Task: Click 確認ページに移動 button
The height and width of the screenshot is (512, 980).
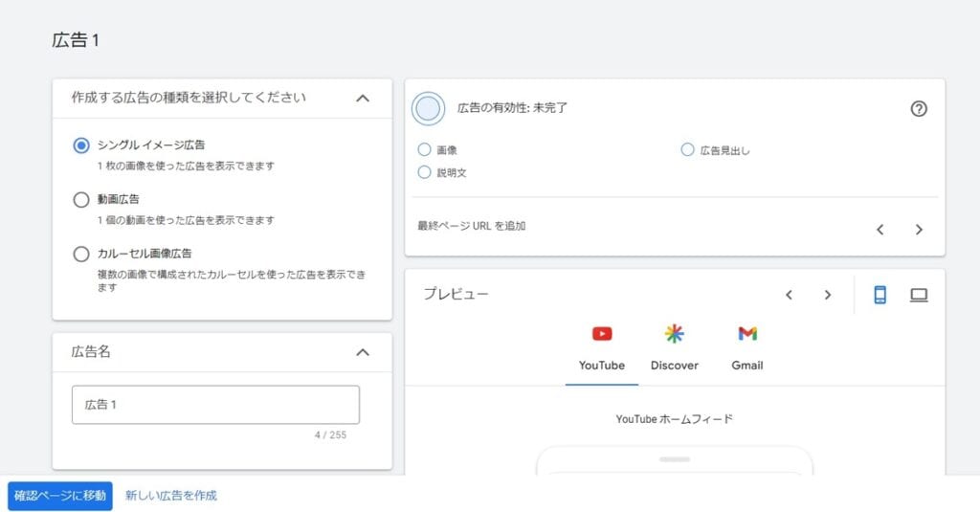Action: 60,496
